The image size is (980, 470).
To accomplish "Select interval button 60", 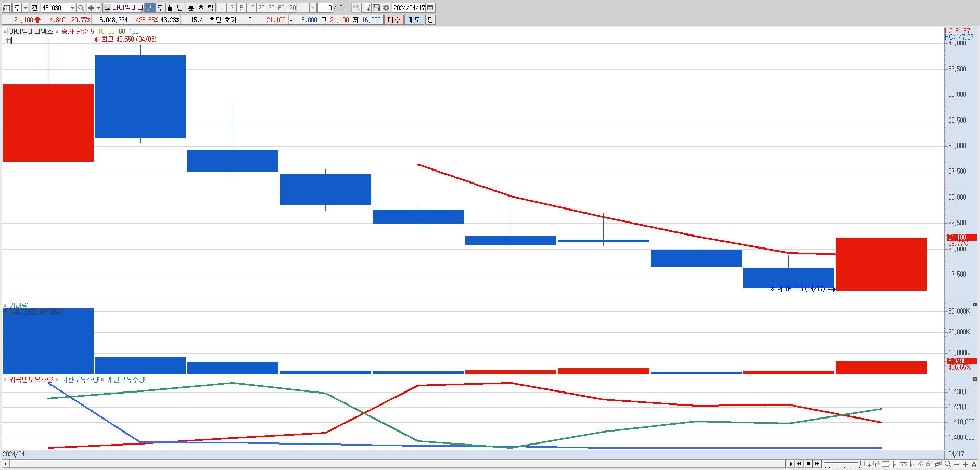I will coord(281,8).
